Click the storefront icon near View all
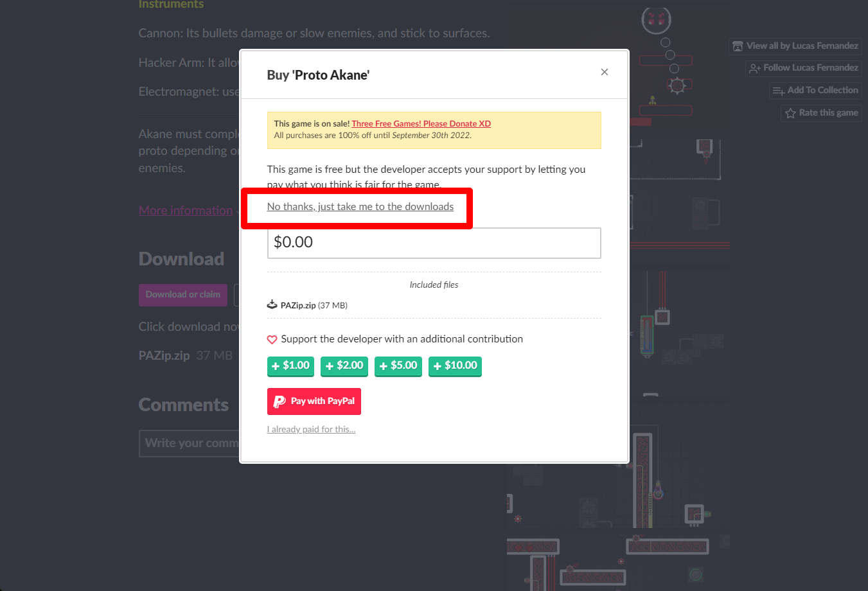This screenshot has width=868, height=591. (738, 46)
